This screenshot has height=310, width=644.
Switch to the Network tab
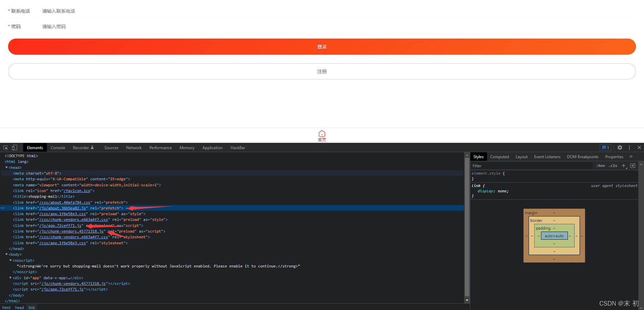pos(134,147)
